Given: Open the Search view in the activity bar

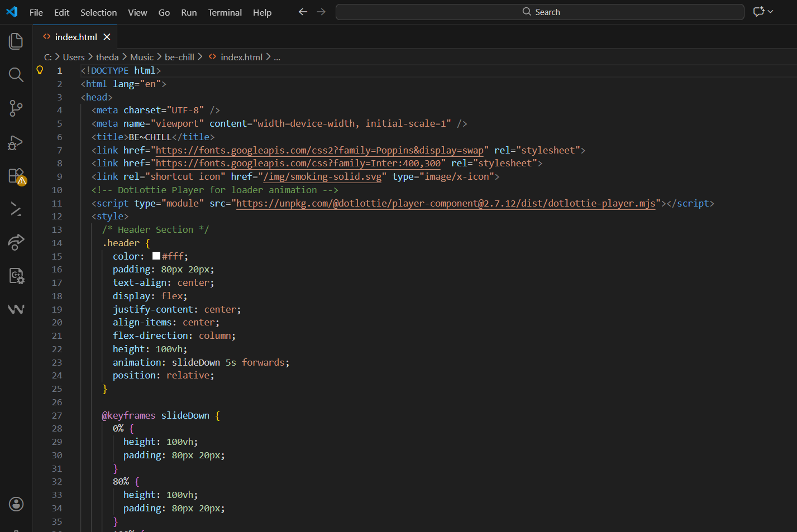Looking at the screenshot, I should point(16,75).
